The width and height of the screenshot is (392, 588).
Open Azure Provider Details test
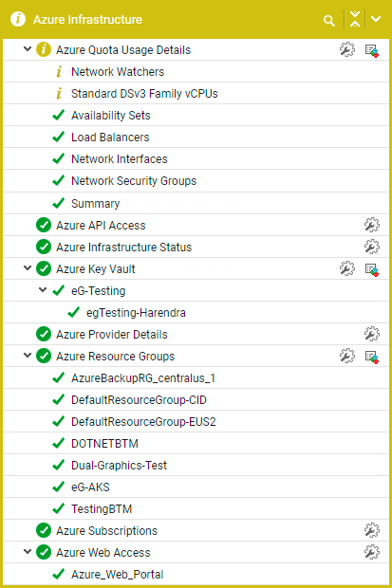112,335
